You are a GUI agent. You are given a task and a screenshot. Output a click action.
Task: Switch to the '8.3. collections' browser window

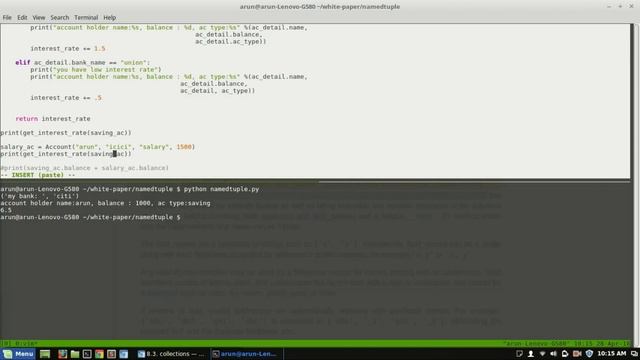point(171,354)
